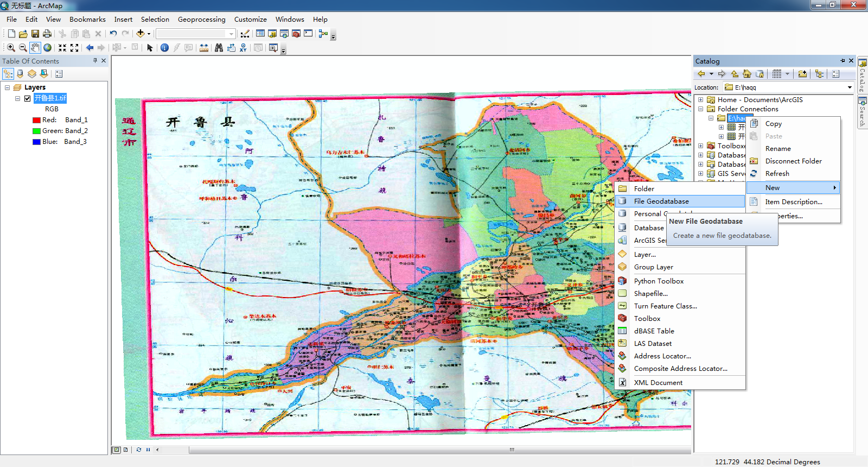The image size is (868, 467).
Task: Choose LAS Dataset in New submenu
Action: pos(680,344)
